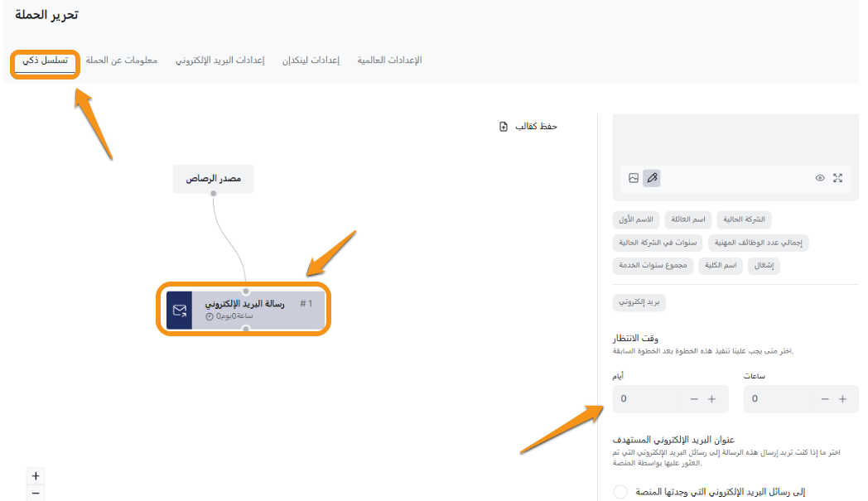Insert the الاسم الأول variable tag
868x501 pixels.
pyautogui.click(x=636, y=219)
